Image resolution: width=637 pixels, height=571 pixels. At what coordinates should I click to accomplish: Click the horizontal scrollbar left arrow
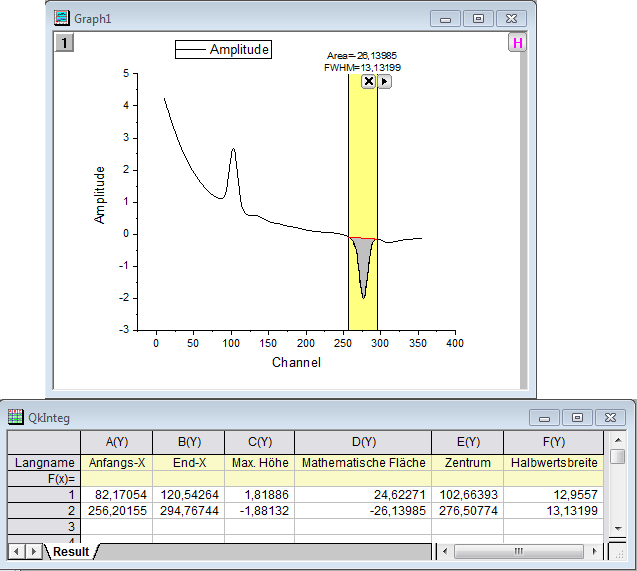click(444, 552)
